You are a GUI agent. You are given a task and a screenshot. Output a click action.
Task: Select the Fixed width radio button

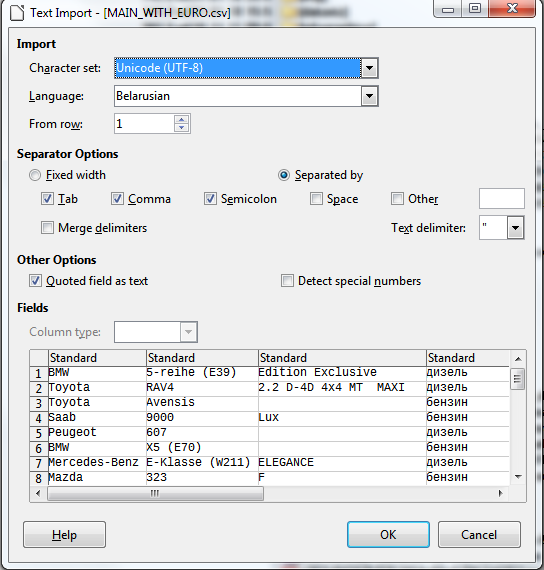click(x=35, y=175)
